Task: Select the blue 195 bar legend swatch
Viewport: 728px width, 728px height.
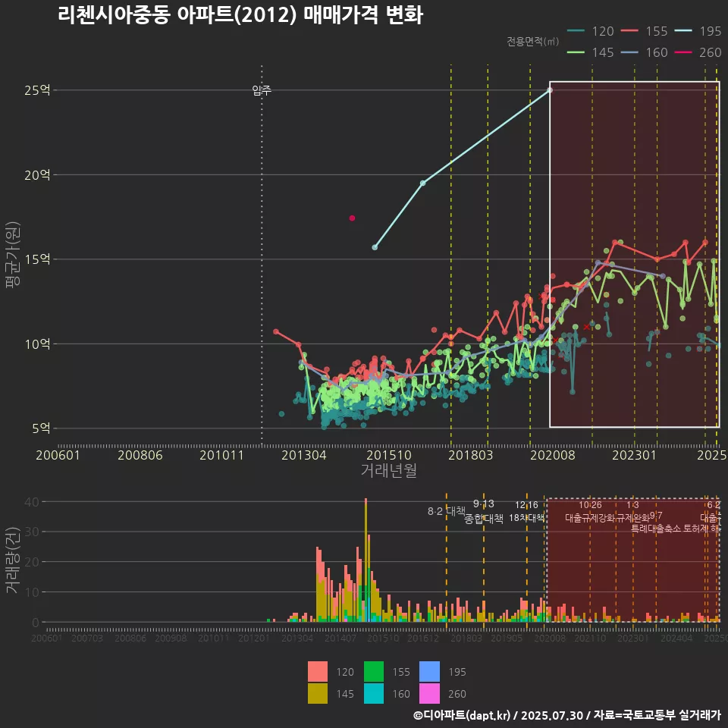Action: pyautogui.click(x=429, y=671)
